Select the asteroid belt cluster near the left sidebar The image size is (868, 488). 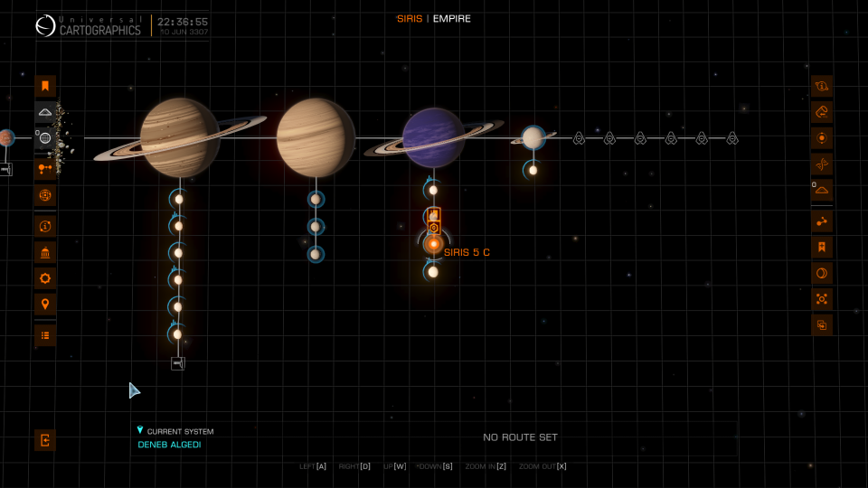click(65, 138)
